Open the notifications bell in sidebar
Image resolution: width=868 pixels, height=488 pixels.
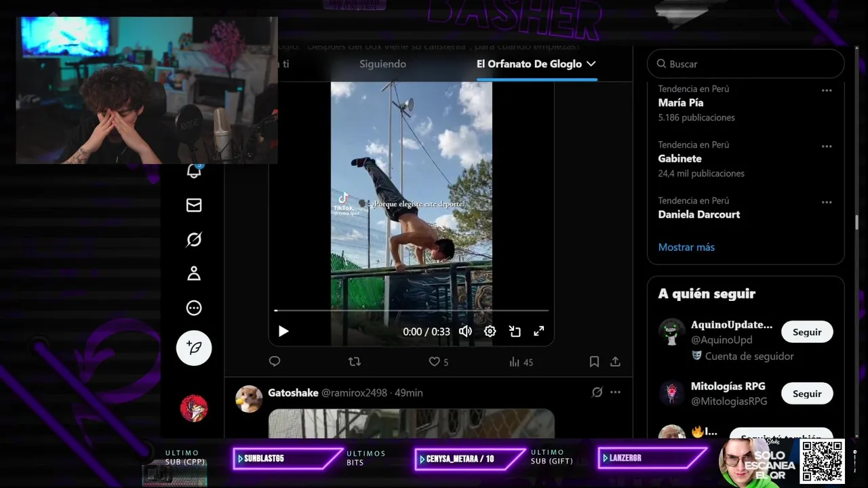tap(194, 171)
